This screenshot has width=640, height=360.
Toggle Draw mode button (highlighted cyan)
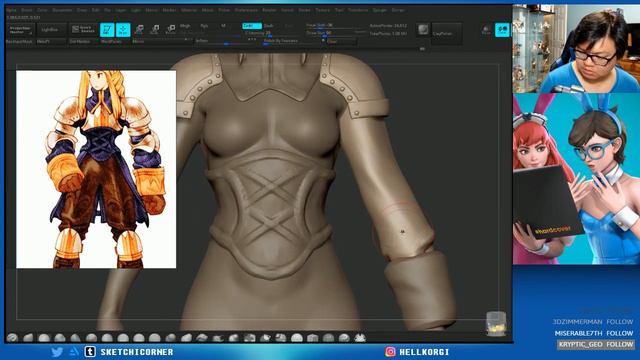point(123,30)
